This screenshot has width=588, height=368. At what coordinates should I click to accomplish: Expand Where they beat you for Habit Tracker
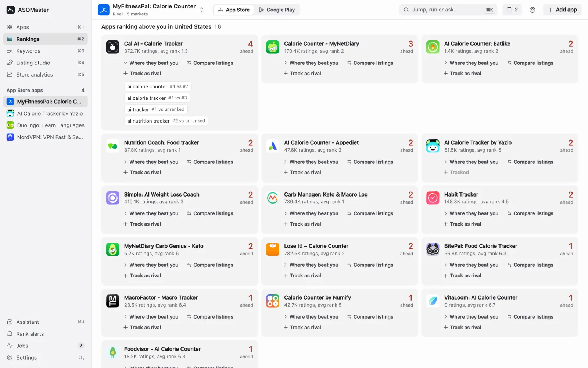point(471,213)
